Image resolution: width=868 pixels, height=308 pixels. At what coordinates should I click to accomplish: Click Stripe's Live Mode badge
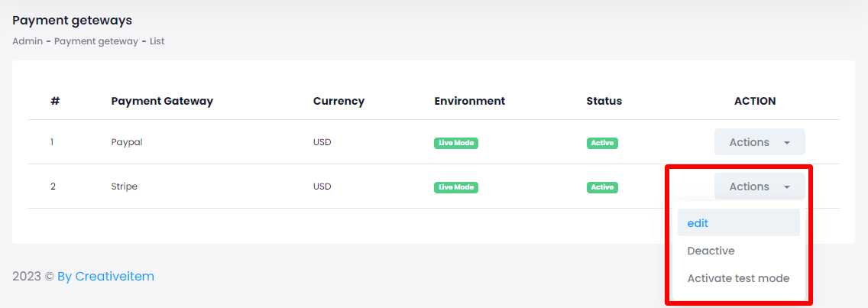[455, 187]
